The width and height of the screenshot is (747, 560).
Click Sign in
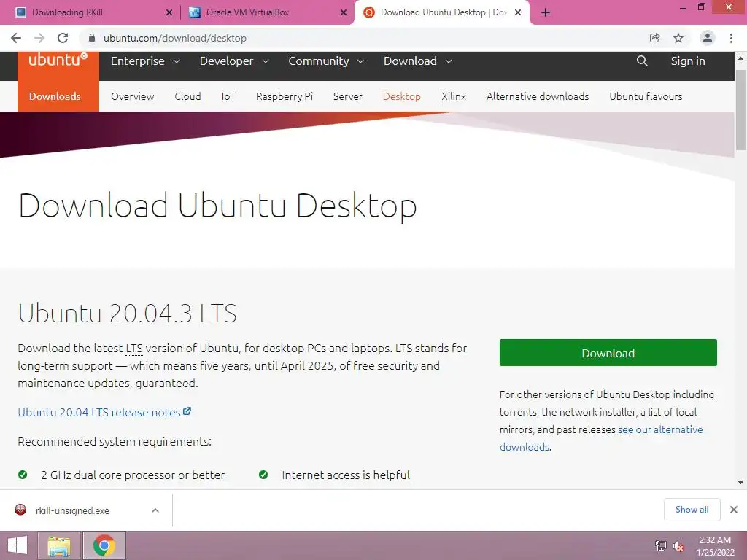coord(688,61)
